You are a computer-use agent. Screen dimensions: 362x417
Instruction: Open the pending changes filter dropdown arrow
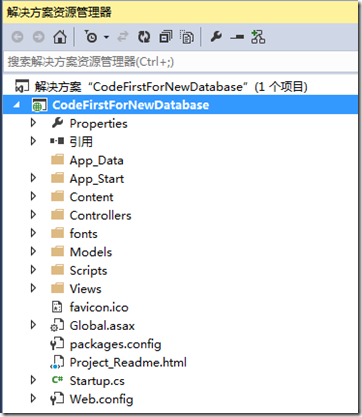(x=106, y=37)
